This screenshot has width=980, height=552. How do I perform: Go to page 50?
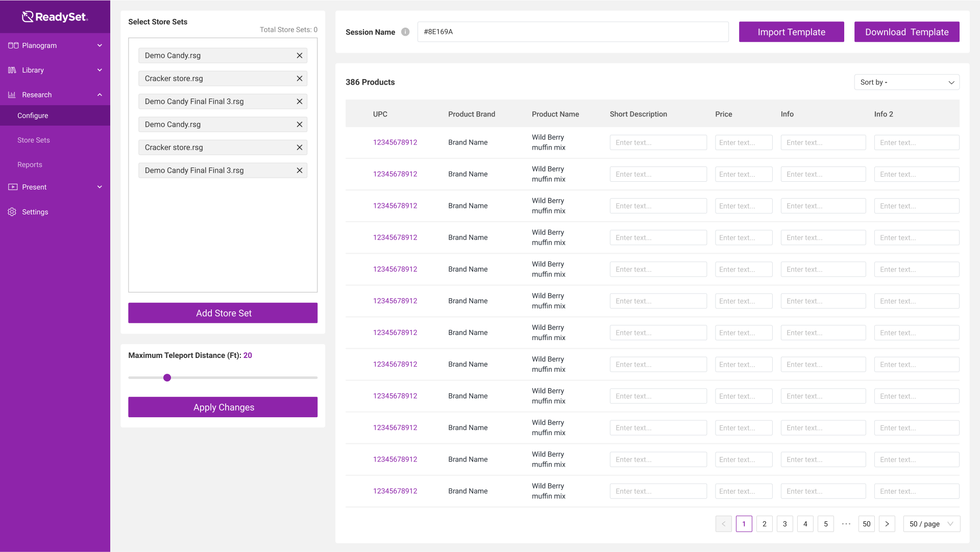pyautogui.click(x=866, y=523)
